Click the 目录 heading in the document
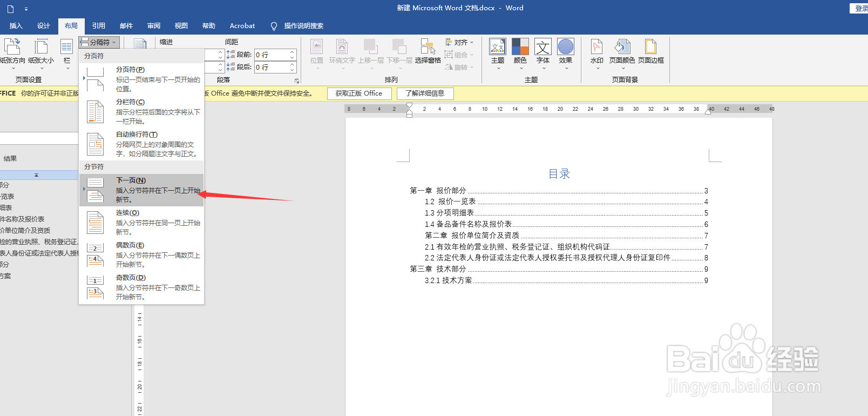Screen dimensions: 868x416 (x=559, y=174)
